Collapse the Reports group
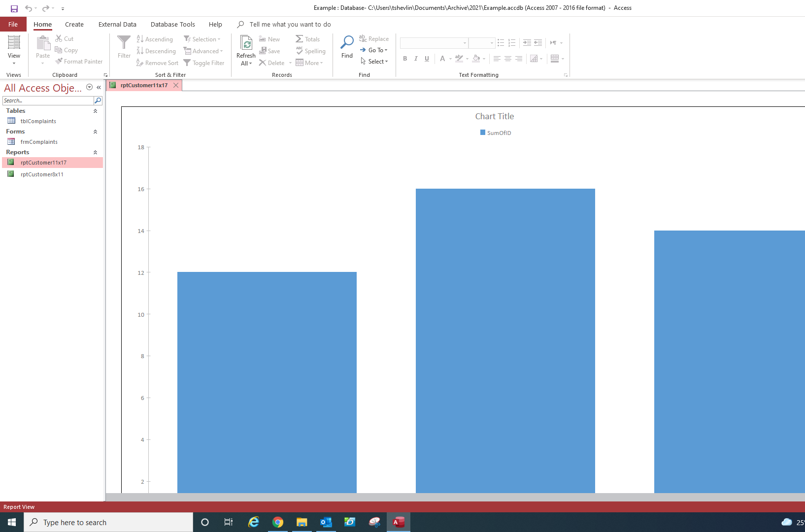This screenshot has height=532, width=805. (95, 152)
